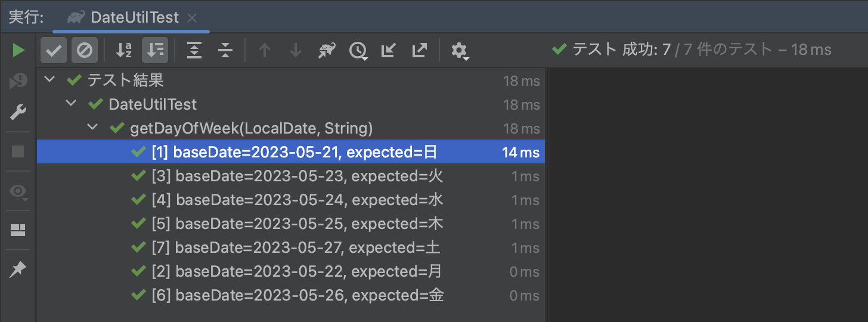Collapse the テスト結果 root node
868x322 pixels.
[x=50, y=80]
